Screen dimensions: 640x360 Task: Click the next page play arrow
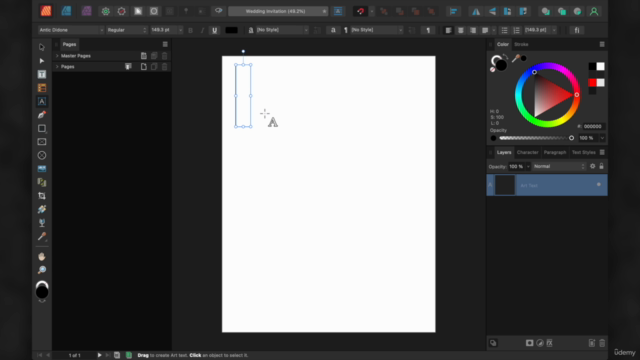point(99,355)
